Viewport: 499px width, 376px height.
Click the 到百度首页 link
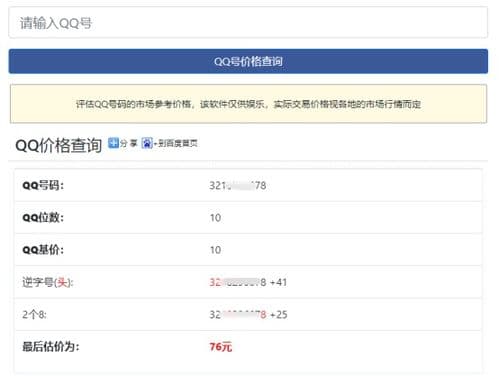178,143
